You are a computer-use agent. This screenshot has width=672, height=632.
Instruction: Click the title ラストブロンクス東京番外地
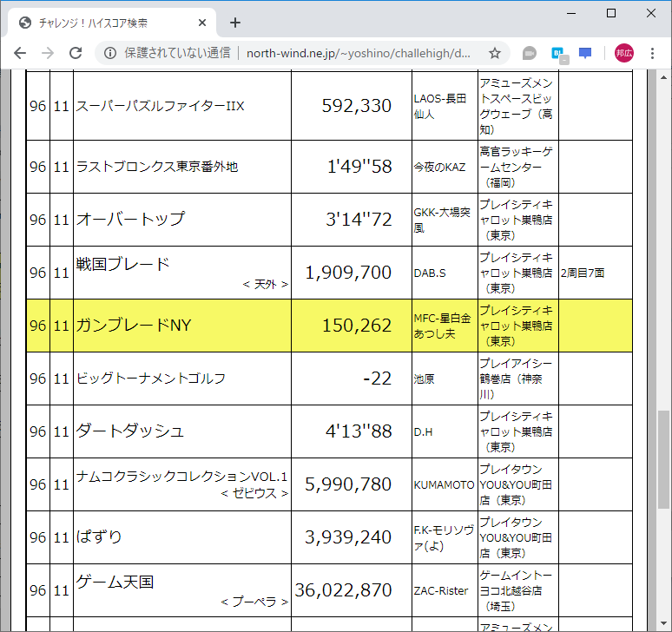tap(157, 167)
